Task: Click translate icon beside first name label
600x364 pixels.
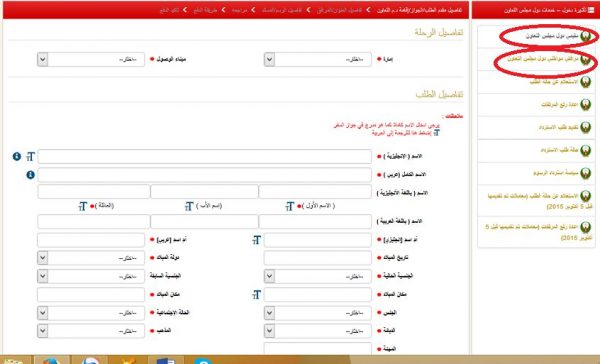Action: click(290, 206)
